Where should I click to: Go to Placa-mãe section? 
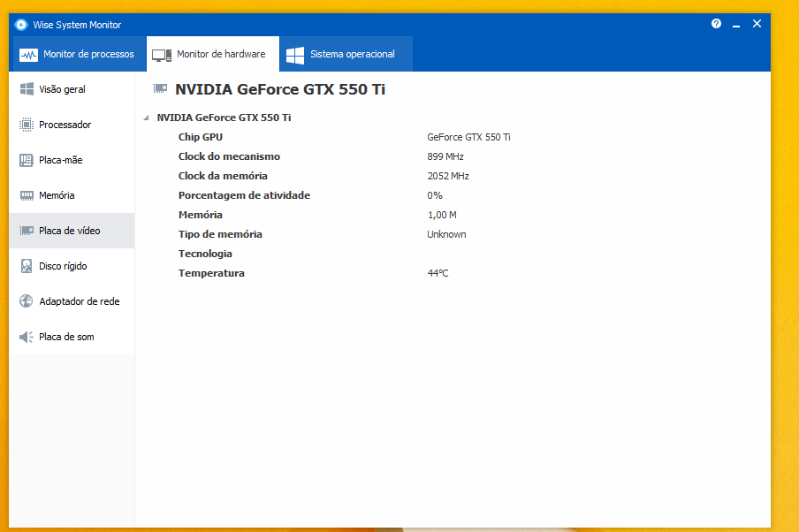72,160
